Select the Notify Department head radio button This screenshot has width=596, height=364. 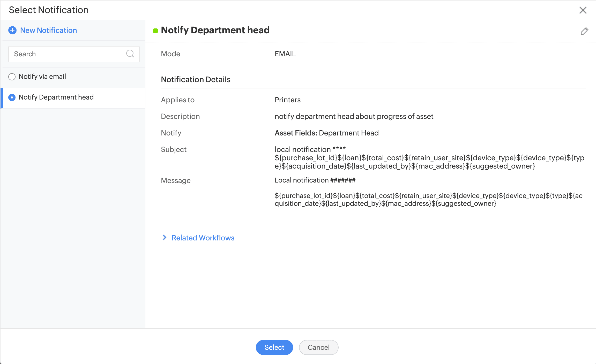(x=12, y=97)
